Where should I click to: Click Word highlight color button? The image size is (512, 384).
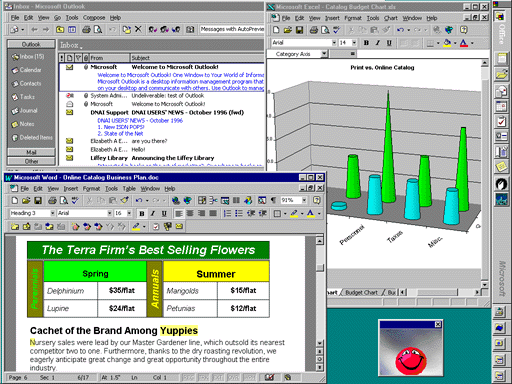pos(294,213)
